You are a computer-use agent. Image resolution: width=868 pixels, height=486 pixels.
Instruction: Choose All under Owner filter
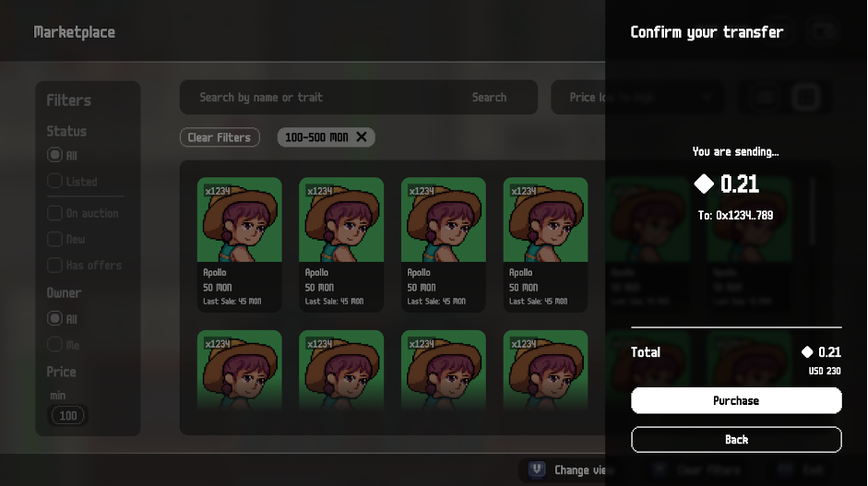(55, 318)
